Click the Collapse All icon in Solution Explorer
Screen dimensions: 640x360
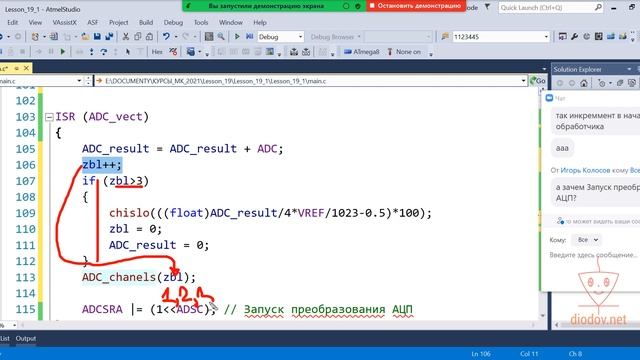click(620, 83)
